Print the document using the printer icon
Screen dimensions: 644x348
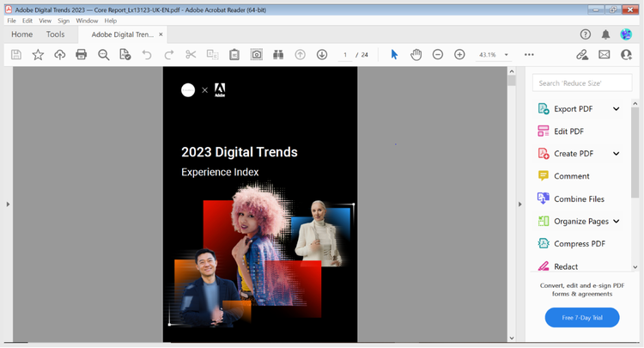pos(82,55)
